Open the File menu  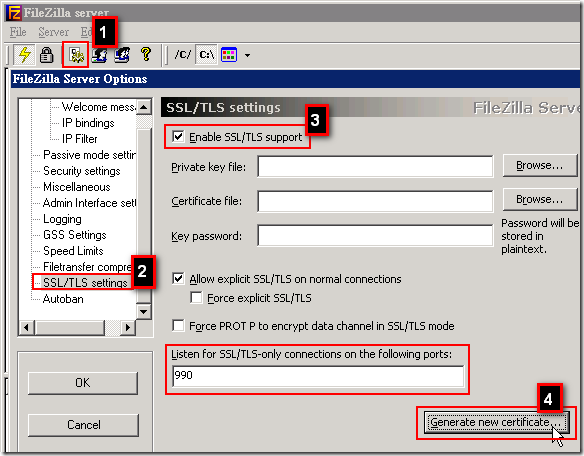[x=18, y=32]
